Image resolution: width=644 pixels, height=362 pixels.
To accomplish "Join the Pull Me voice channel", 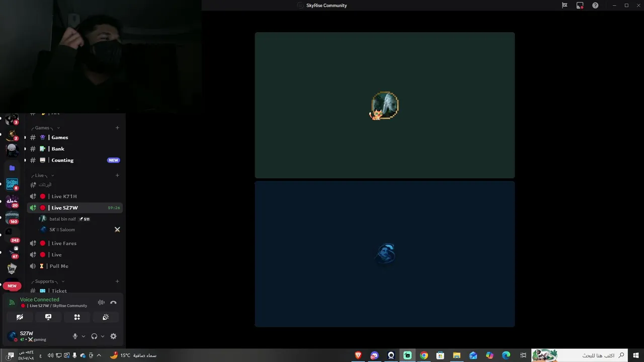I will click(x=74, y=266).
